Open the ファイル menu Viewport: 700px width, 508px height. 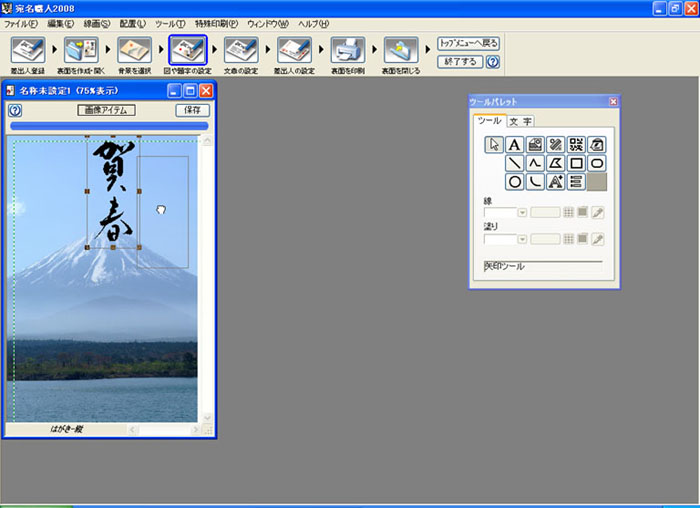point(23,23)
